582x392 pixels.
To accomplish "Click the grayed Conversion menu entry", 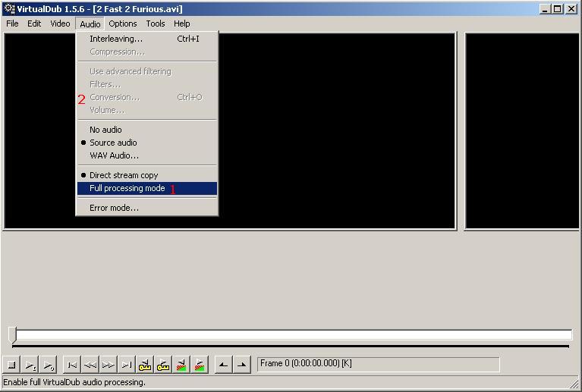I will [147, 97].
